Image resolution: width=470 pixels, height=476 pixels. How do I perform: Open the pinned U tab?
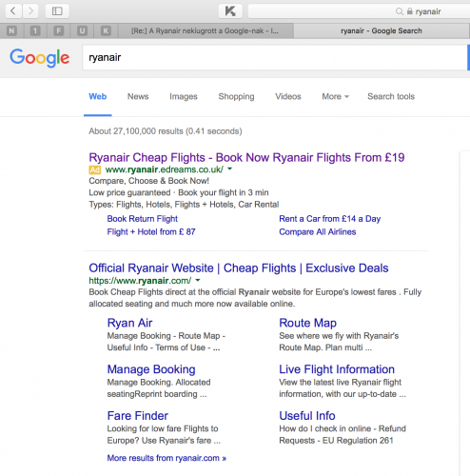pyautogui.click(x=82, y=30)
